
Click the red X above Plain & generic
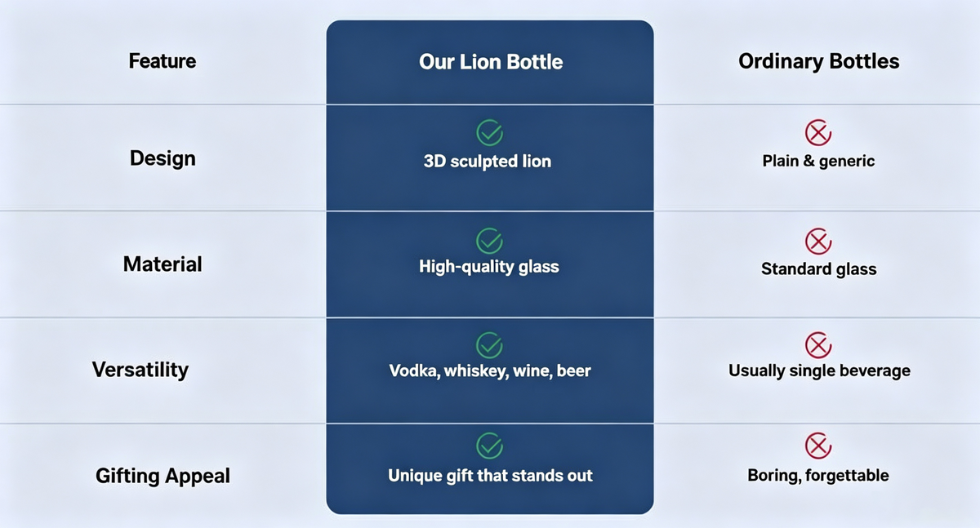[818, 132]
